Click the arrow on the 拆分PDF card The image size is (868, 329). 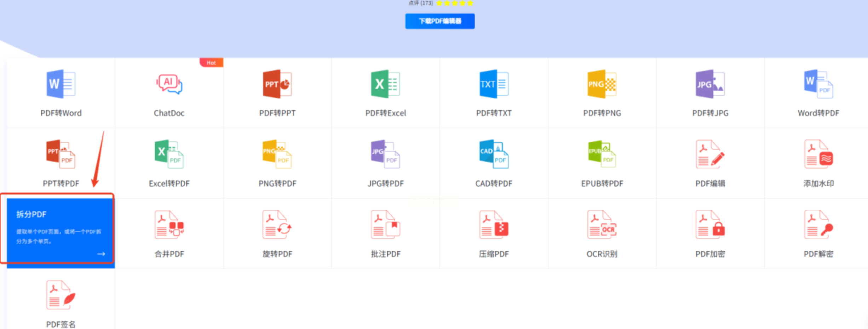101,254
